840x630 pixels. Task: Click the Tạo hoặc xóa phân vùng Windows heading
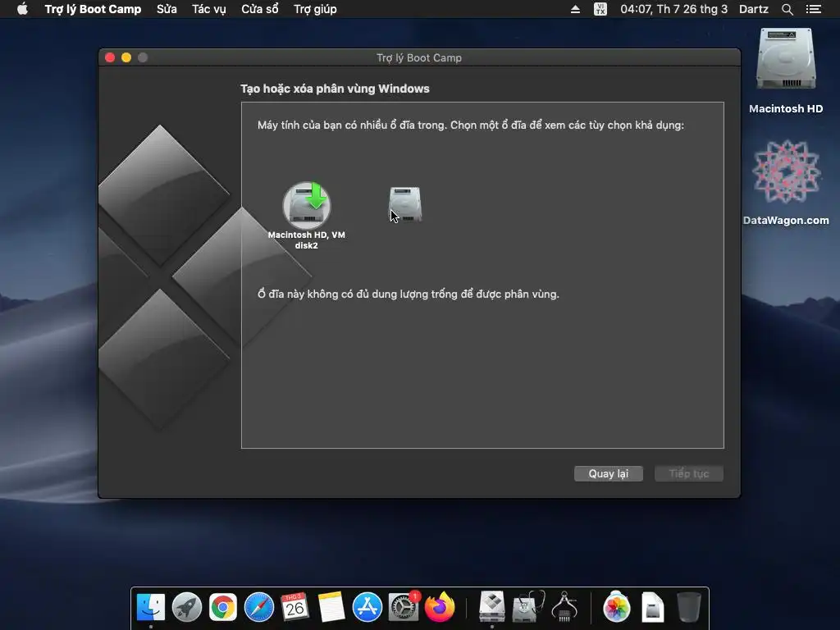pyautogui.click(x=335, y=89)
